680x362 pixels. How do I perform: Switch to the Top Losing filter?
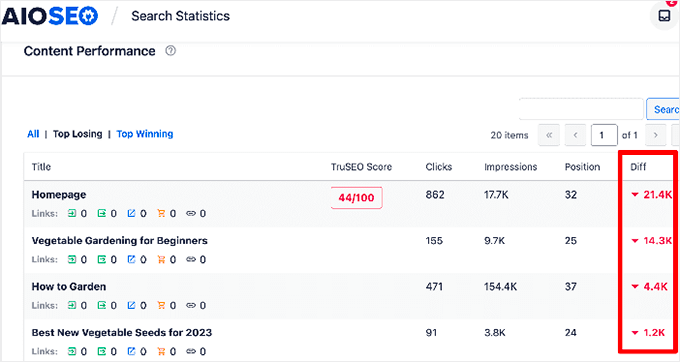(x=78, y=134)
